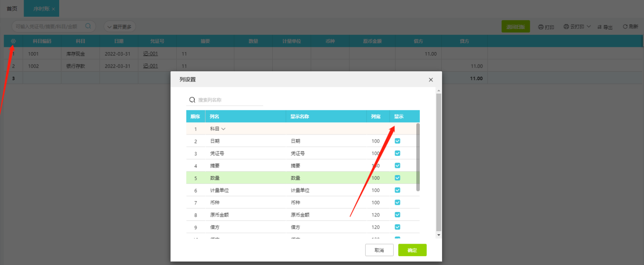
Task: Click the scrollbar down arrow in the dialog
Action: tap(439, 235)
